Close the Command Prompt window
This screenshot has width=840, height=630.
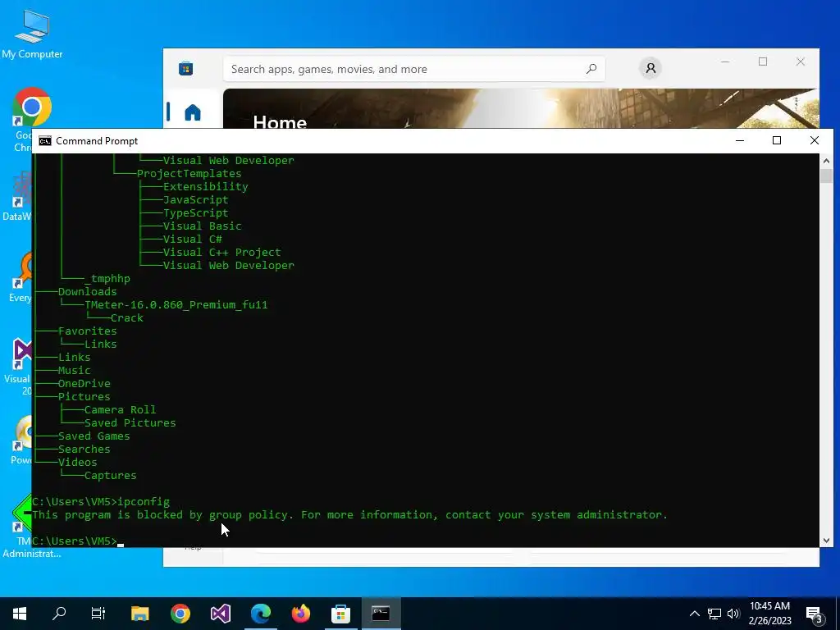tap(815, 140)
